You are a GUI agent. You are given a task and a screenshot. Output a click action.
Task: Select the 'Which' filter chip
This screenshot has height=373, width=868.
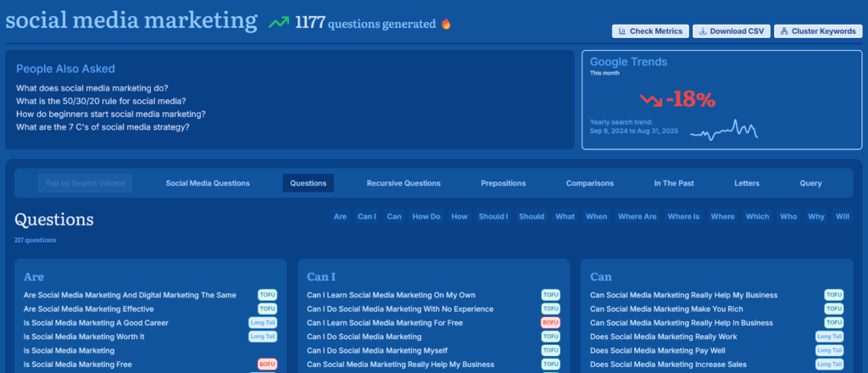coord(757,216)
